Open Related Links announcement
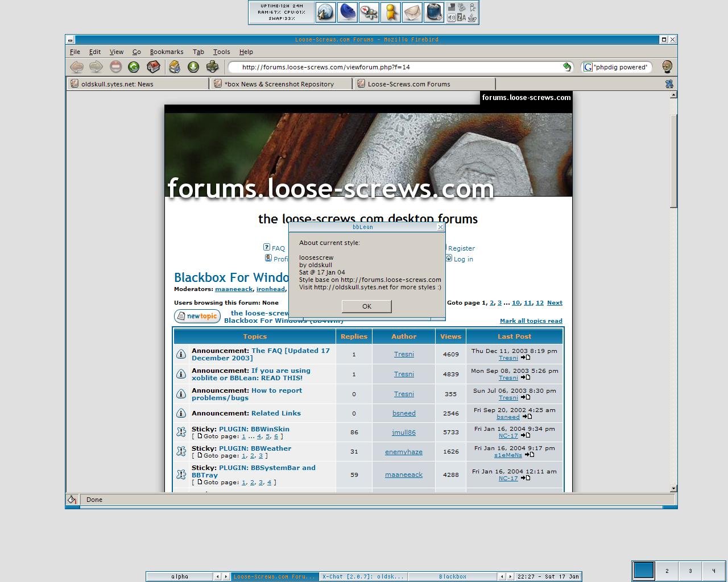The height and width of the screenshot is (582, 728). point(276,413)
